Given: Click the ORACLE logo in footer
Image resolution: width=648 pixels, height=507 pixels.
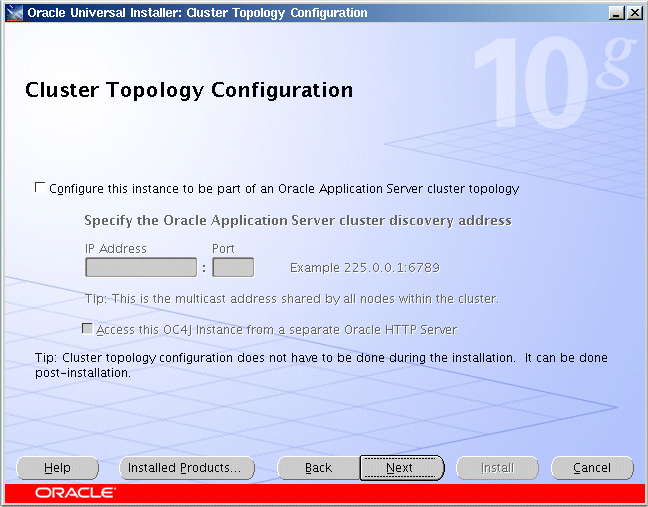Looking at the screenshot, I should 75,493.
